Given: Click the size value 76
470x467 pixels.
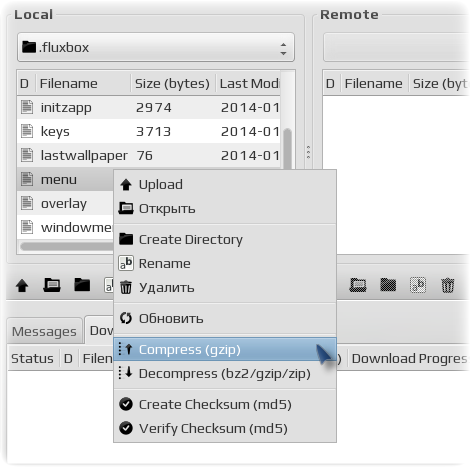Looking at the screenshot, I should [x=145, y=155].
